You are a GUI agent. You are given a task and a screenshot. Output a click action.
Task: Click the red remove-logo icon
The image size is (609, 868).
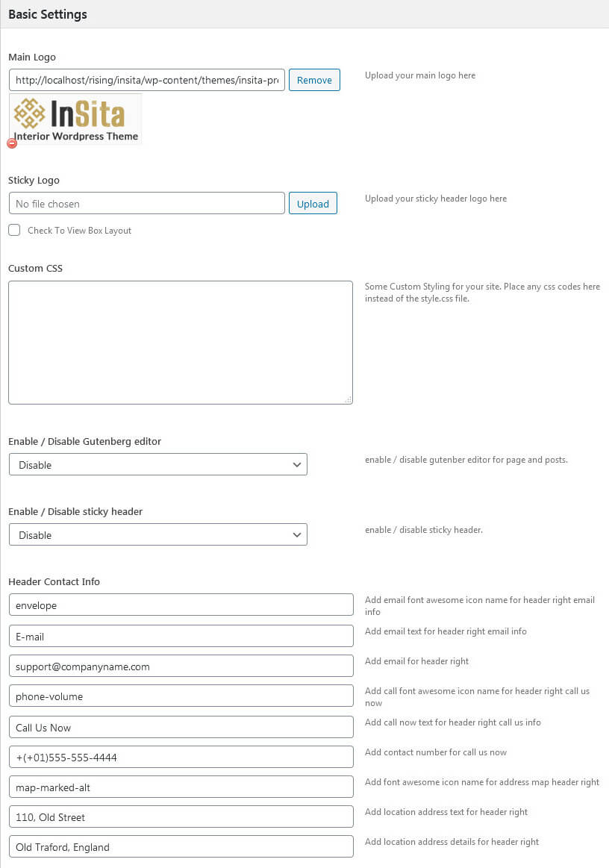pos(12,143)
